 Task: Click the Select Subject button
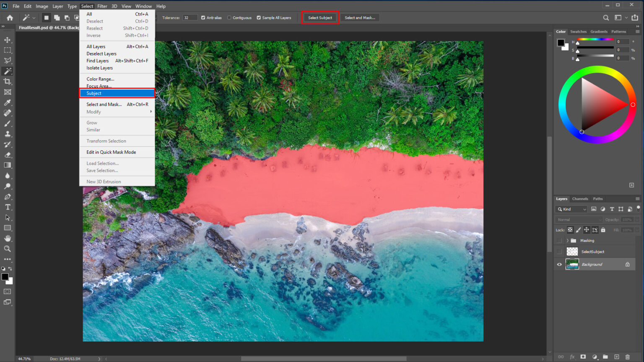(x=320, y=18)
